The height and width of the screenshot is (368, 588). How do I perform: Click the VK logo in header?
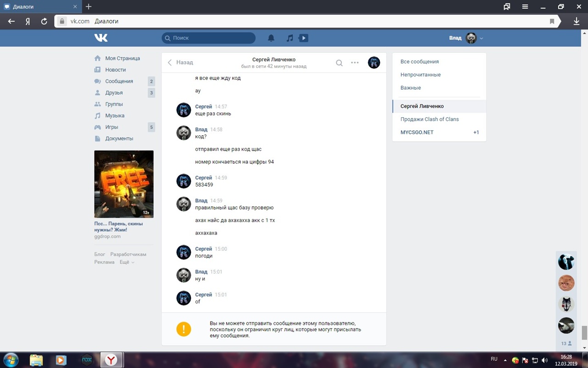click(101, 38)
